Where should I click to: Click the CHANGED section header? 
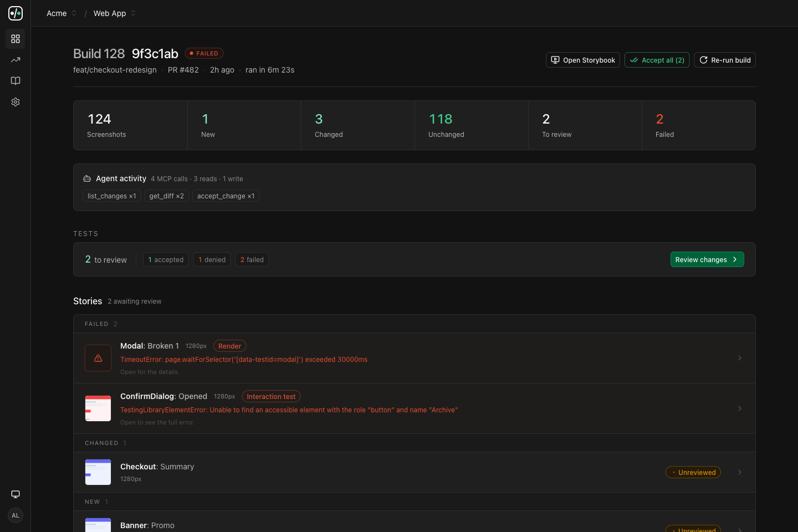pos(415,443)
